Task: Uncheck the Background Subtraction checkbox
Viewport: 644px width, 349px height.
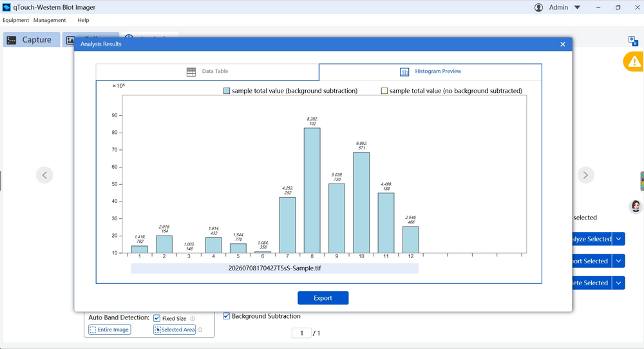Action: pyautogui.click(x=226, y=316)
